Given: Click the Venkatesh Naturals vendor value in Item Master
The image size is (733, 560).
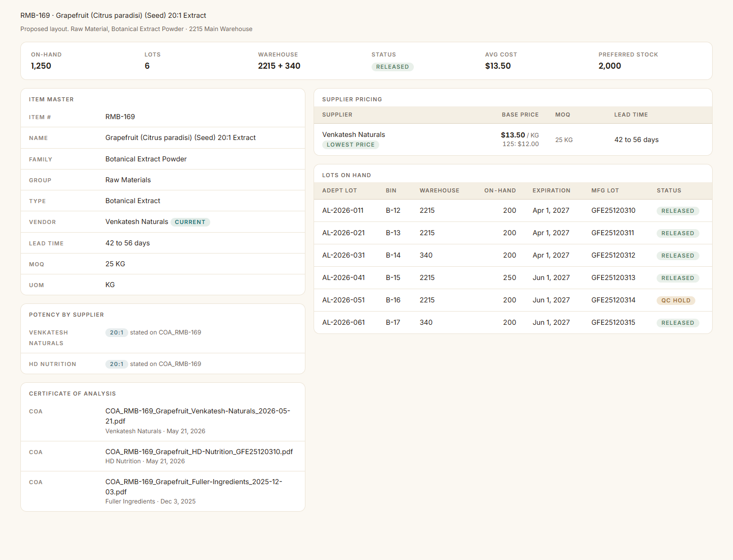Looking at the screenshot, I should click(x=136, y=221).
